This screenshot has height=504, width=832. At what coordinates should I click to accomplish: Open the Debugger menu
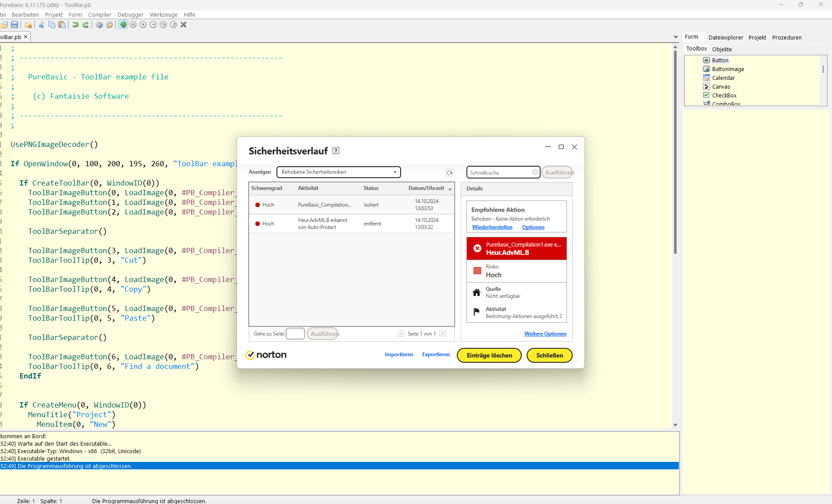[130, 14]
